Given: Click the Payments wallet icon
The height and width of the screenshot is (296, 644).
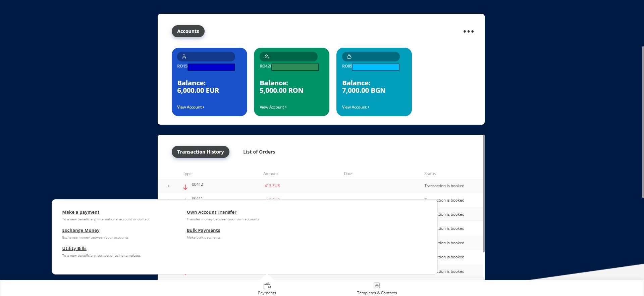Looking at the screenshot, I should [x=267, y=286].
